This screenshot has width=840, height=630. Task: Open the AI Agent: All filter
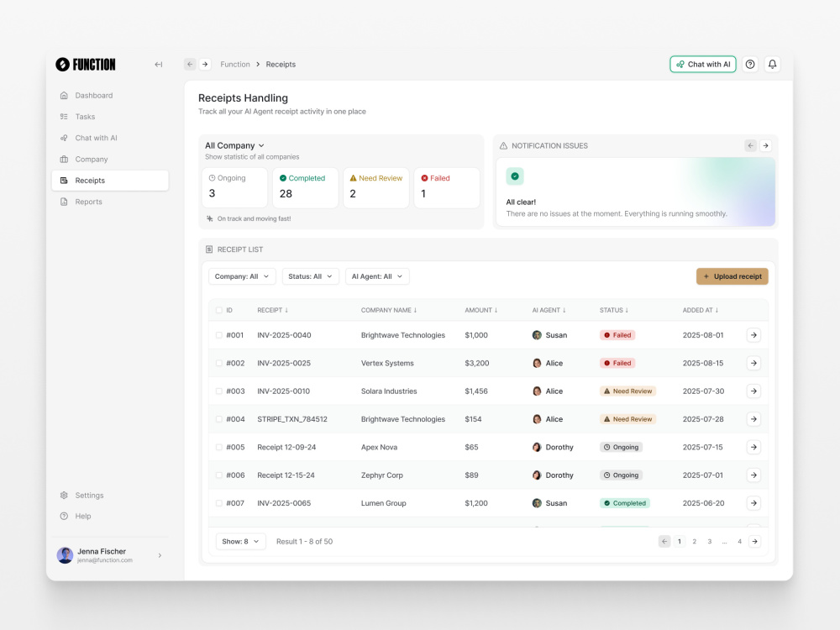click(377, 276)
